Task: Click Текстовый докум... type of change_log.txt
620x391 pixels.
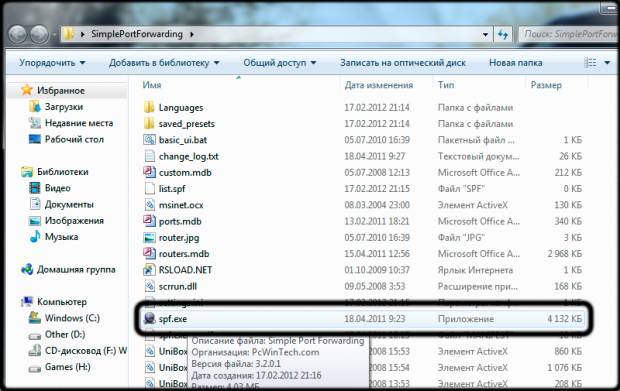Action: pyautogui.click(x=478, y=156)
